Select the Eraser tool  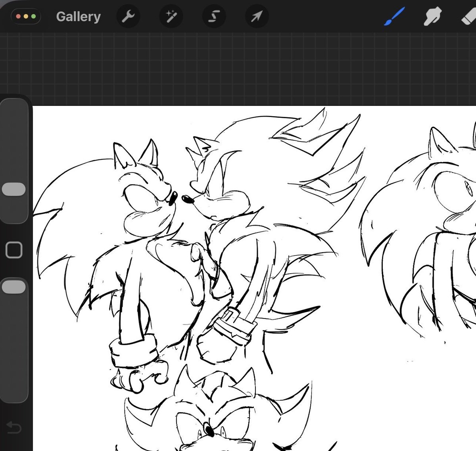(x=469, y=17)
